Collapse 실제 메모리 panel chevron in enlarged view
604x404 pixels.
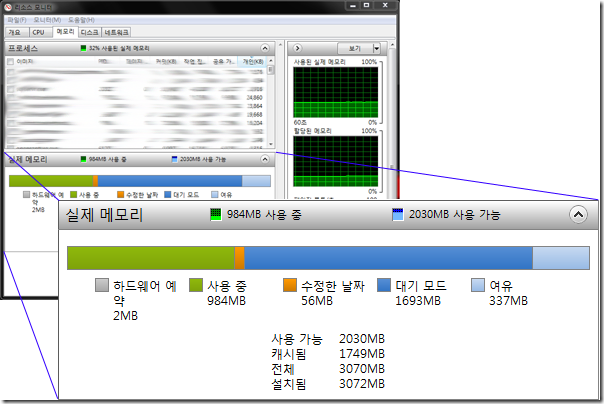(x=577, y=213)
